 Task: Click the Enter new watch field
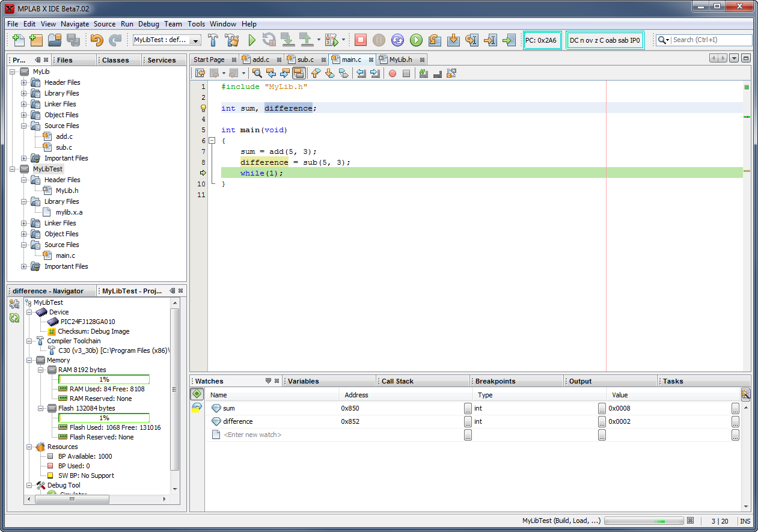(x=252, y=435)
